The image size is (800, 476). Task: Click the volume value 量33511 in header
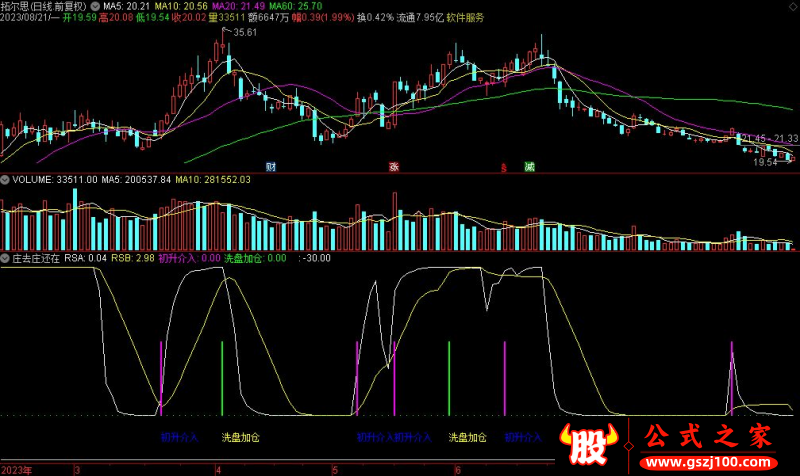pos(228,17)
